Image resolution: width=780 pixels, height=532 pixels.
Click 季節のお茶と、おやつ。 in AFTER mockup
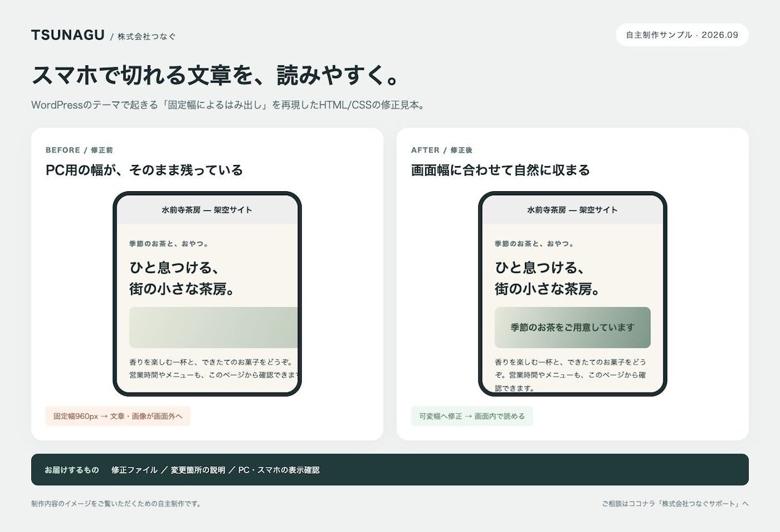click(x=534, y=244)
